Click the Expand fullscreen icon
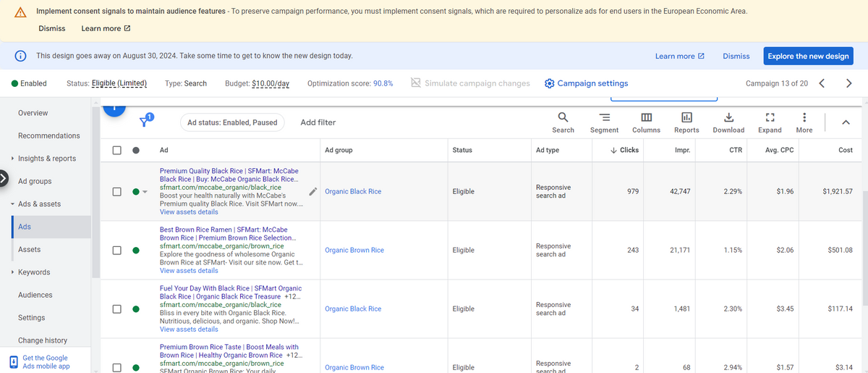This screenshot has width=868, height=373. pos(770,117)
